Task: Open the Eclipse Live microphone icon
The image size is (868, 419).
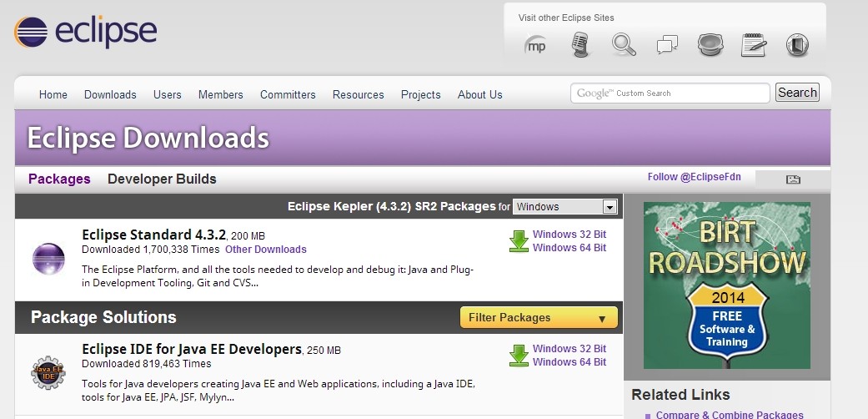Action: tap(580, 45)
